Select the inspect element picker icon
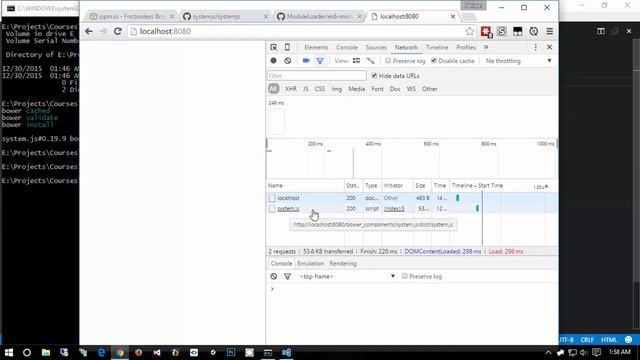The width and height of the screenshot is (640, 360). tap(273, 47)
